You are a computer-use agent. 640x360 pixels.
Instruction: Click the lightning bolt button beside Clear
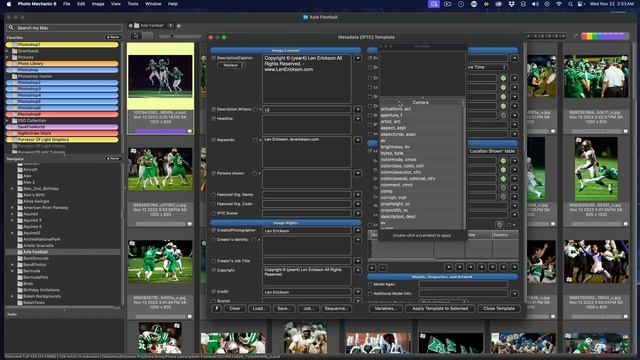tap(217, 309)
